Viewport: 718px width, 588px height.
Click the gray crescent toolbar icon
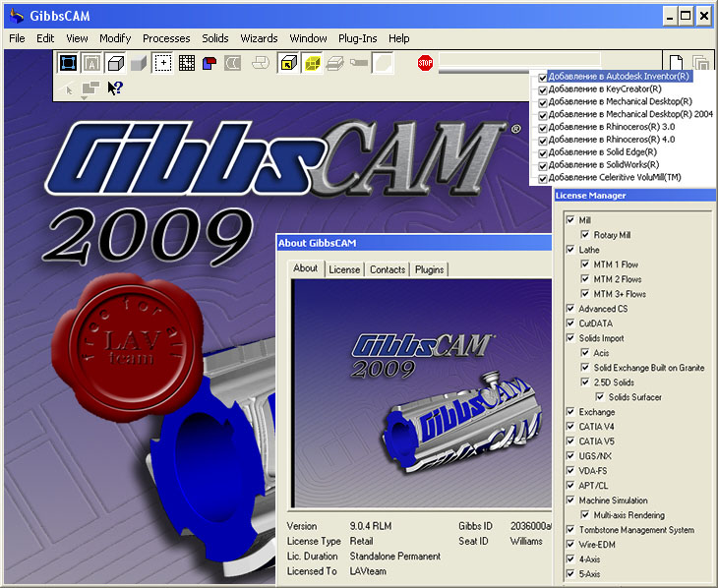(x=233, y=63)
